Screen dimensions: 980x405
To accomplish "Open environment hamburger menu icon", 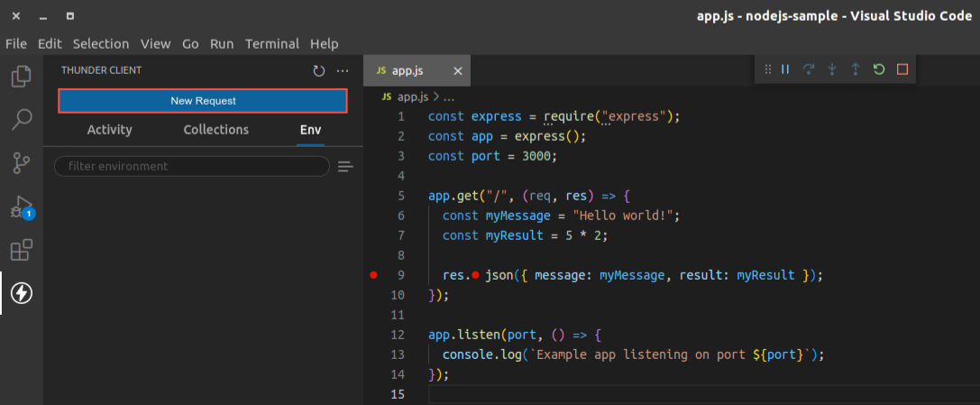I will pos(345,166).
